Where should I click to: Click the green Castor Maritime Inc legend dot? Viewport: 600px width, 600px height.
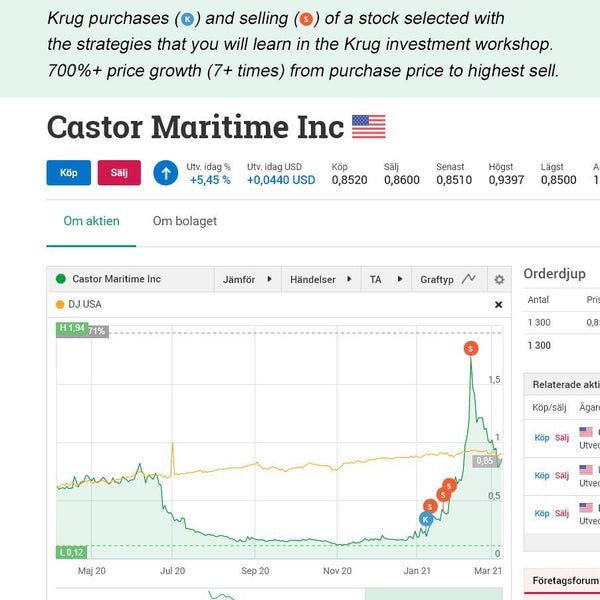pos(61,279)
